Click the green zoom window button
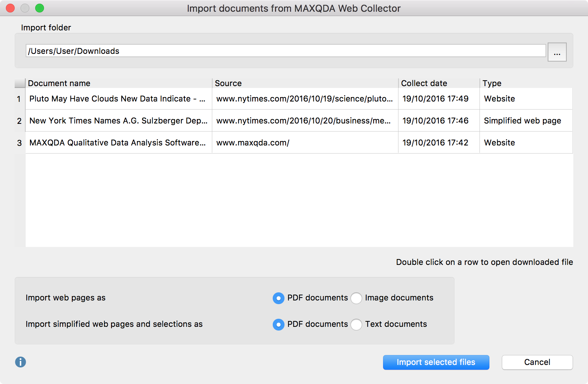 [40, 8]
